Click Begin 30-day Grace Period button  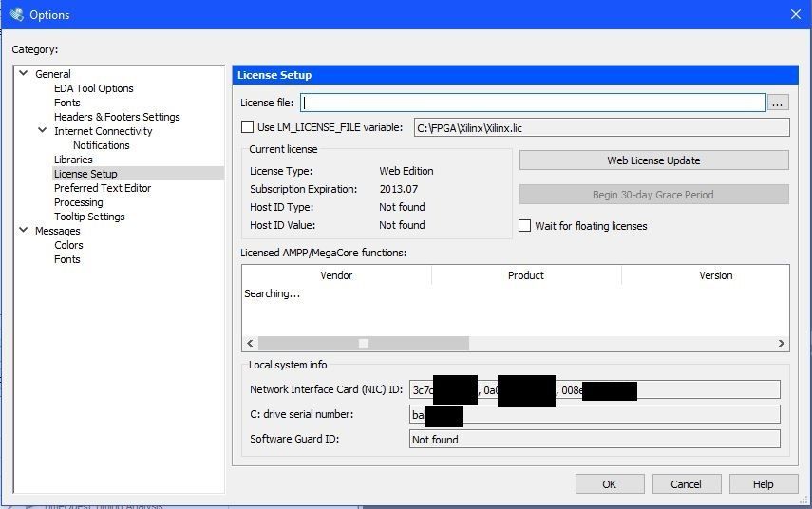point(654,195)
